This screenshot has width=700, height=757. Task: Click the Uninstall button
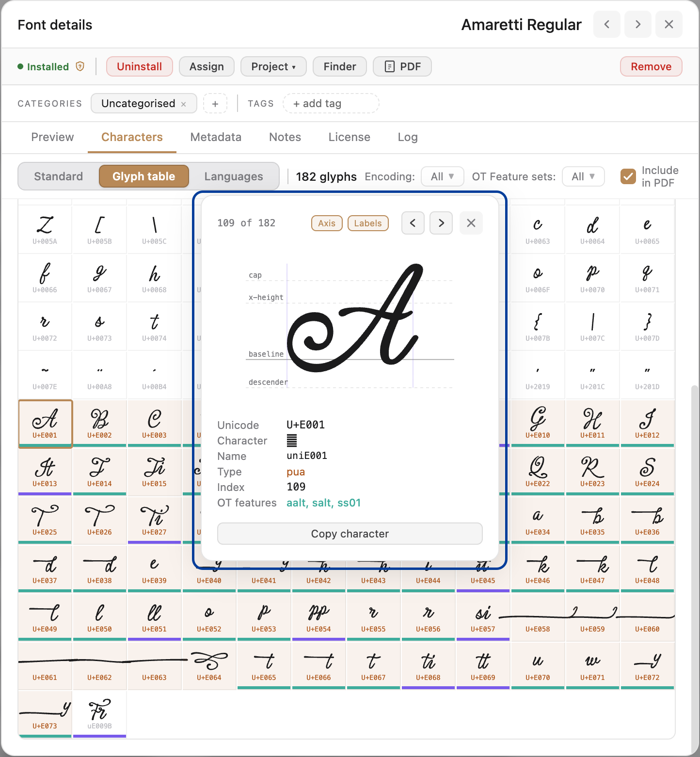click(139, 66)
